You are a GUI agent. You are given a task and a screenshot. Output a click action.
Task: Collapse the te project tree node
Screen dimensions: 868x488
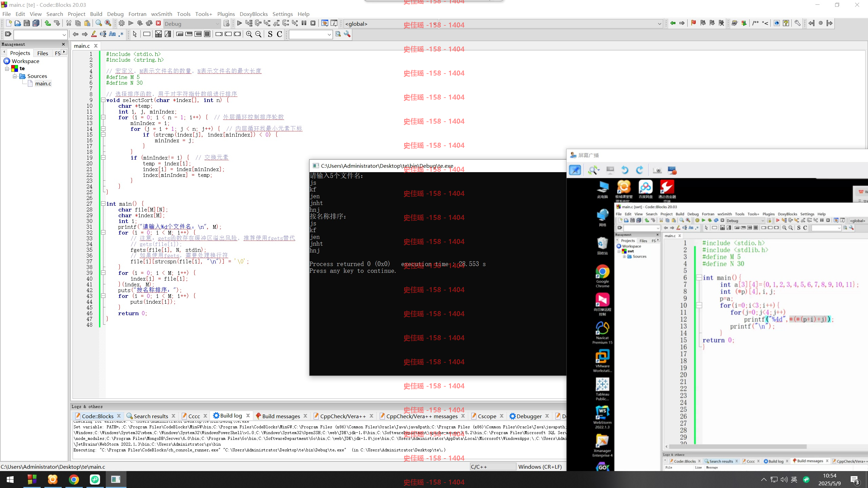[x=7, y=69]
